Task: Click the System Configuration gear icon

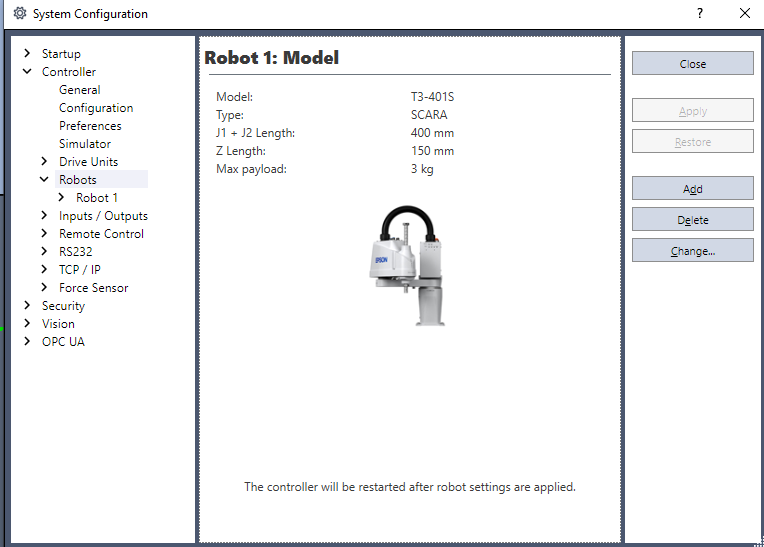Action: (x=20, y=13)
